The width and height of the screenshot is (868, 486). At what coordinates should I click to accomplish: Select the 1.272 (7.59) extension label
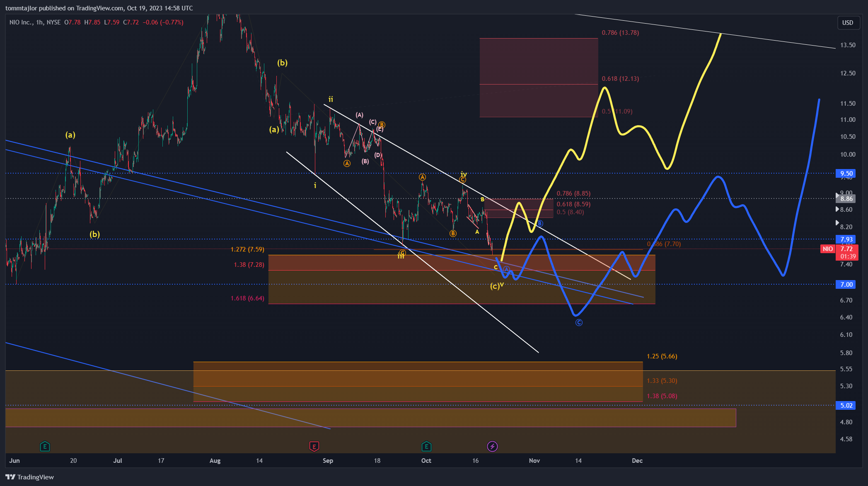tap(247, 249)
